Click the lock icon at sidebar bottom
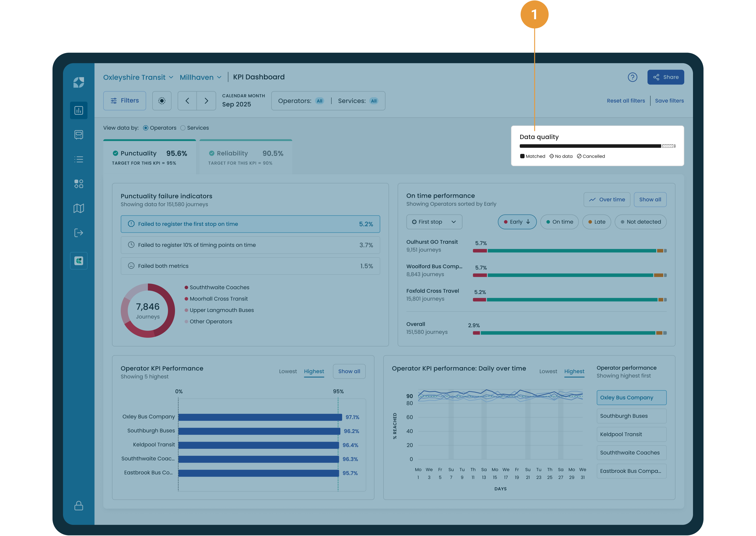 [79, 506]
